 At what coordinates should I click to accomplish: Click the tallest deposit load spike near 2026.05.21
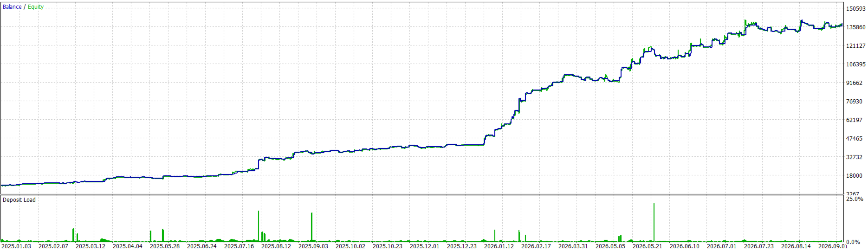click(x=654, y=222)
